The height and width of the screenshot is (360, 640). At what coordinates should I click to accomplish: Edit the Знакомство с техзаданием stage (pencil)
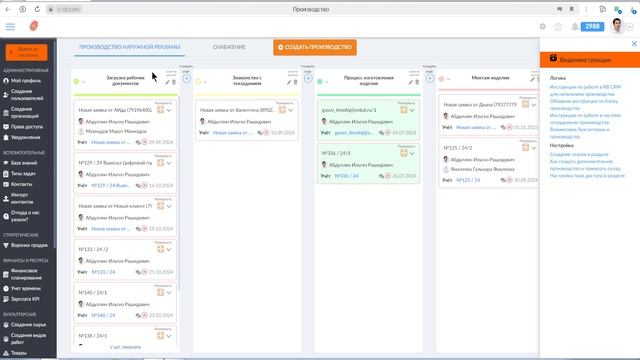tap(289, 82)
